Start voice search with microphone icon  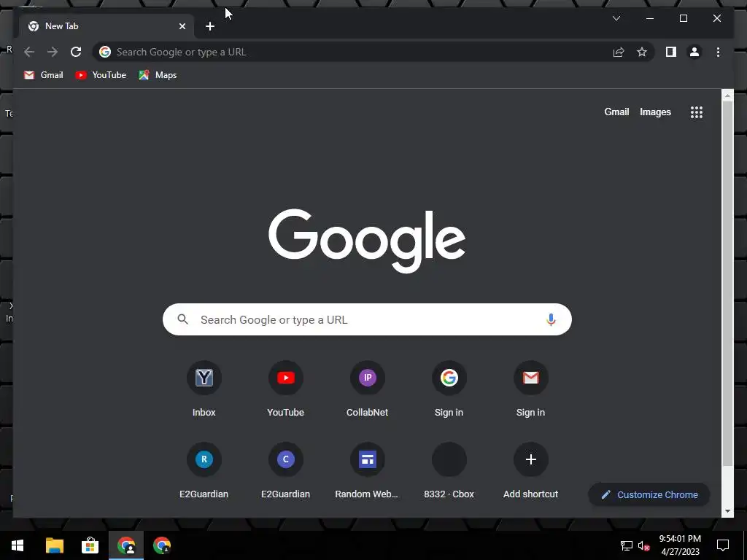[x=551, y=319]
